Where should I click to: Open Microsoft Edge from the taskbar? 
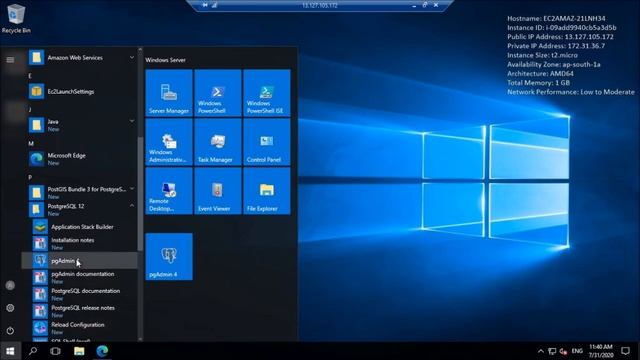pos(102,351)
